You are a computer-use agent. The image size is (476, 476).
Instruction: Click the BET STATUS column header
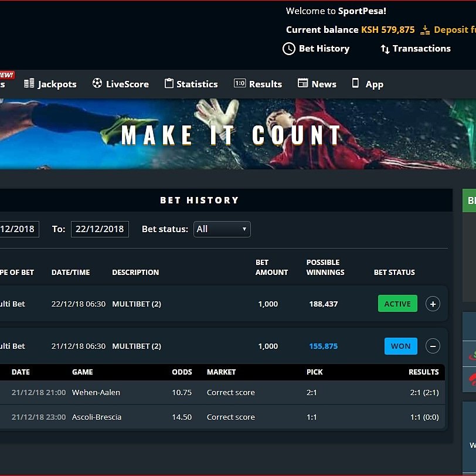(x=395, y=273)
